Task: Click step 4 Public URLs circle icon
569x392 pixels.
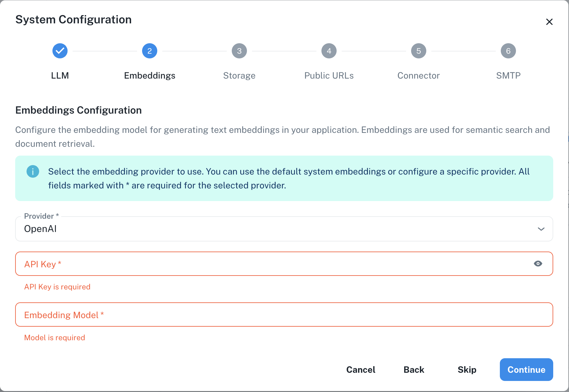Action: [329, 51]
